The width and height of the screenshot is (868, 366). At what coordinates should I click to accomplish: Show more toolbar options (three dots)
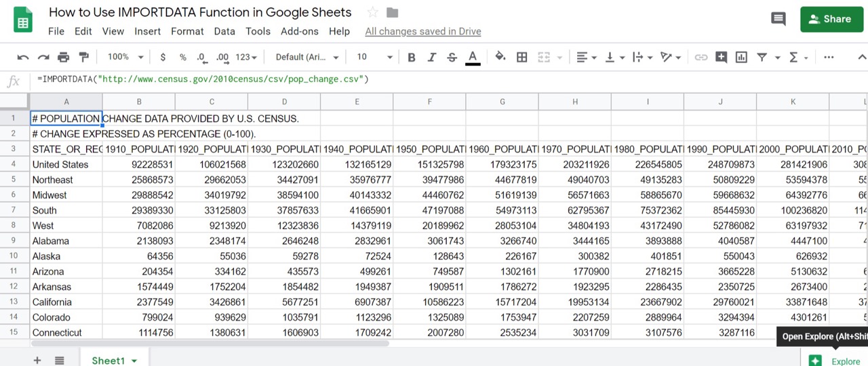pos(829,58)
